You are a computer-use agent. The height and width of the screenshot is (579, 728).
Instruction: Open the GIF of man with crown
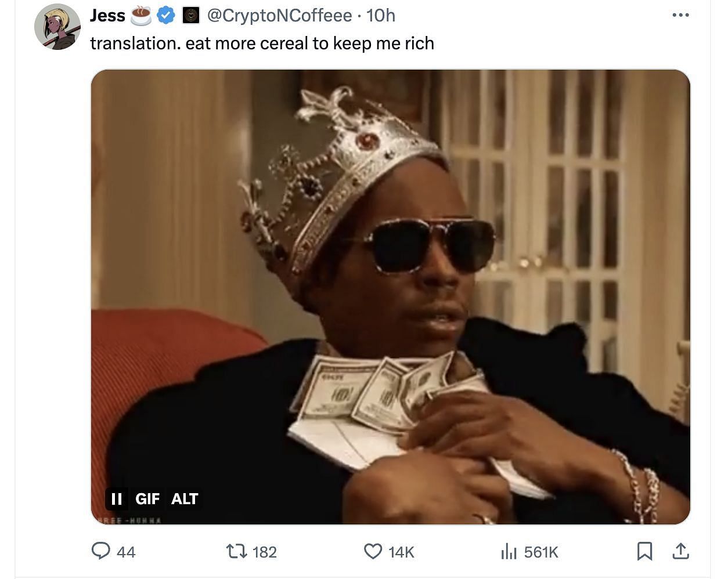391,296
